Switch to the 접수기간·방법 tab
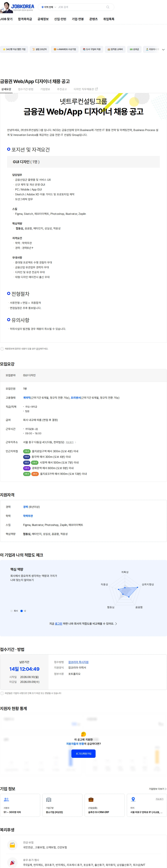The image size is (167, 868). click(x=26, y=89)
